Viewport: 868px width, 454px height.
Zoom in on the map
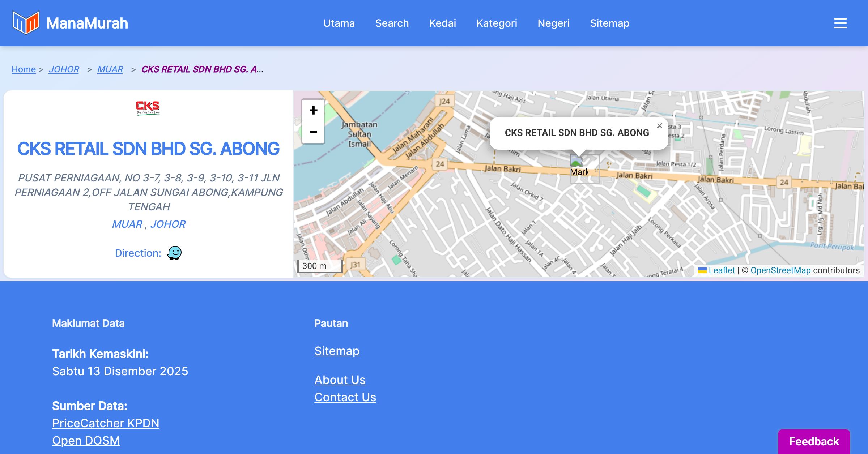(x=313, y=111)
